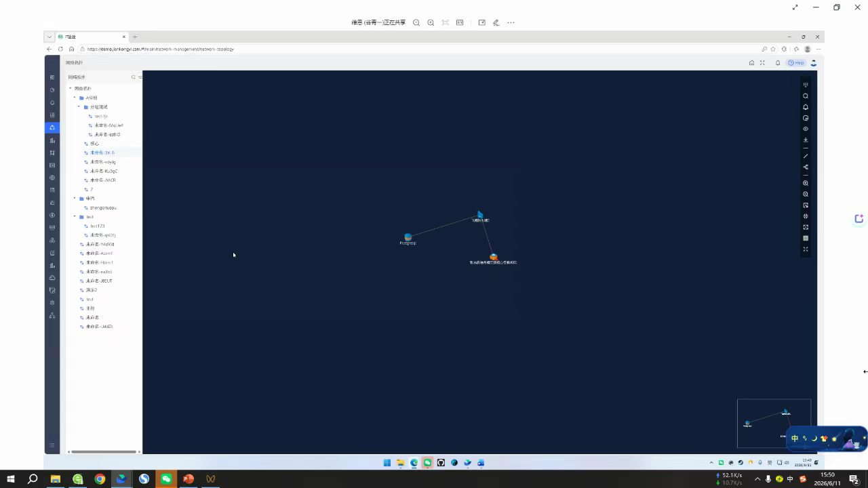The width and height of the screenshot is (868, 488).
Task: Collapse the A分组 folder
Action: 74,98
